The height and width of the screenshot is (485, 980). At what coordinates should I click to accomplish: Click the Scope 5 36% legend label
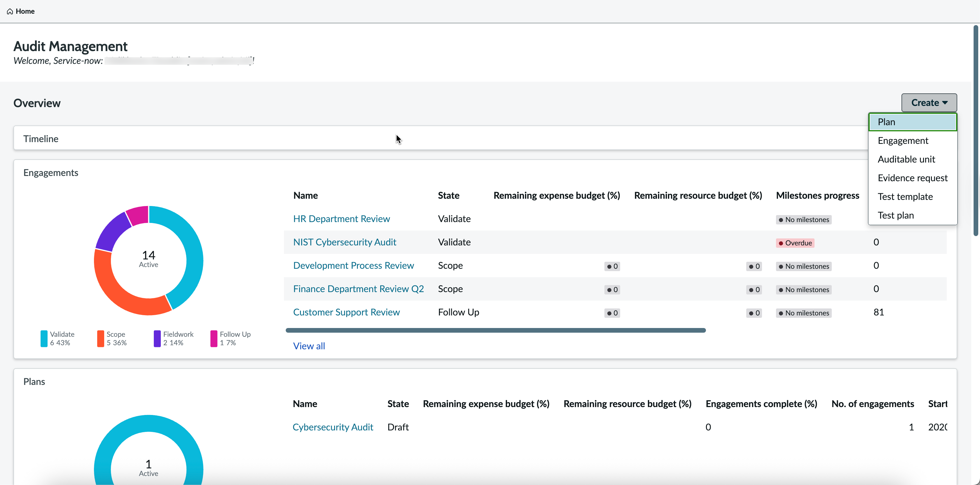[116, 339]
